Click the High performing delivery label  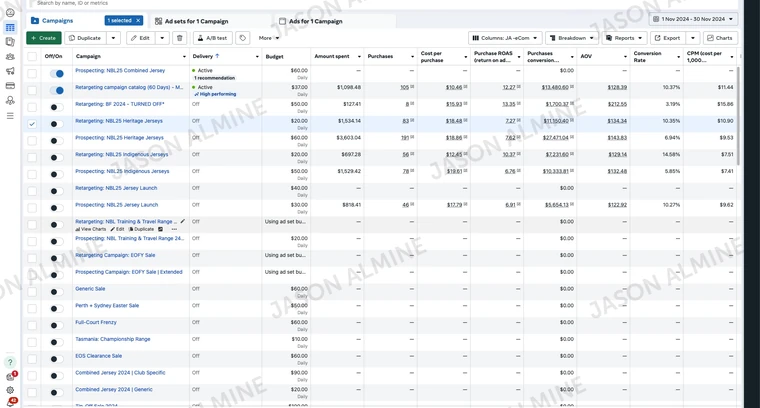click(216, 94)
